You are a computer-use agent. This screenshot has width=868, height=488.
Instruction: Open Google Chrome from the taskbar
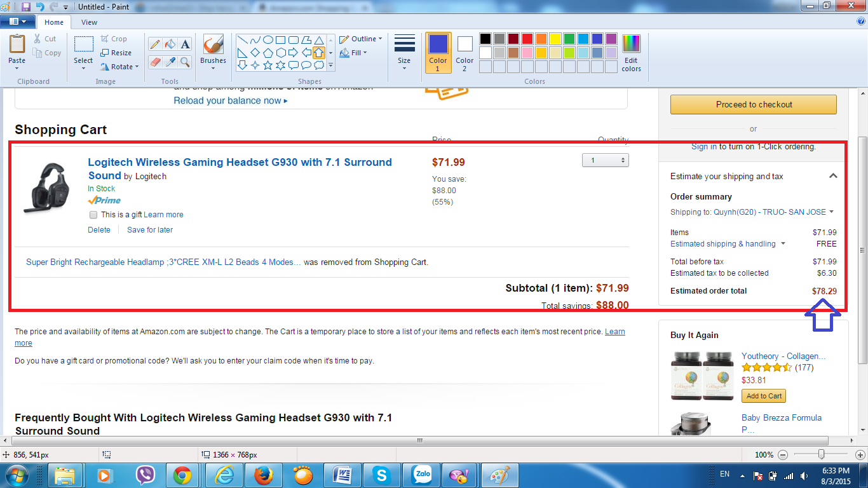[183, 475]
